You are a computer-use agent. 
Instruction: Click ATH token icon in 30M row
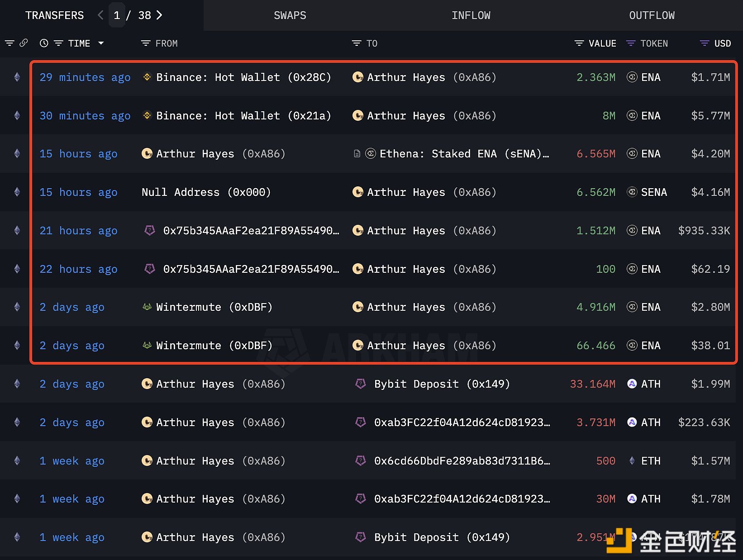[632, 499]
